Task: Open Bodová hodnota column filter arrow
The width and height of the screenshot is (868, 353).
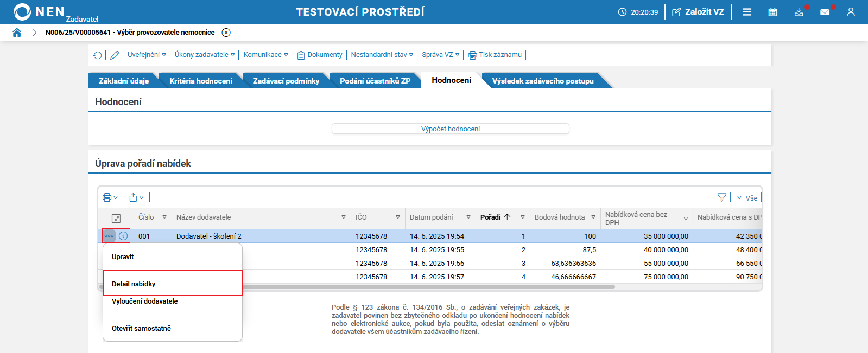Action: coord(593,217)
